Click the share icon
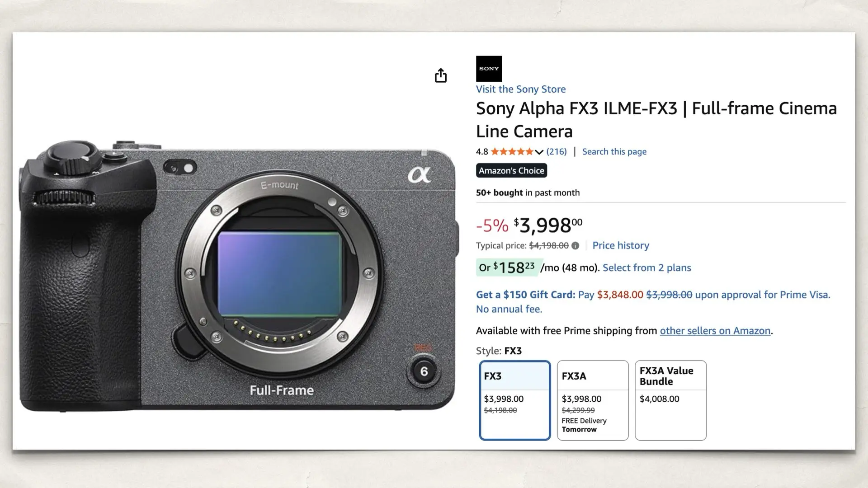This screenshot has height=488, width=868. pyautogui.click(x=441, y=75)
